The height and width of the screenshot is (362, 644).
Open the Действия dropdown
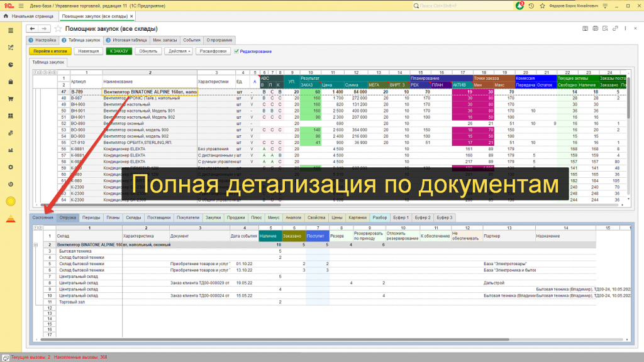pos(179,52)
